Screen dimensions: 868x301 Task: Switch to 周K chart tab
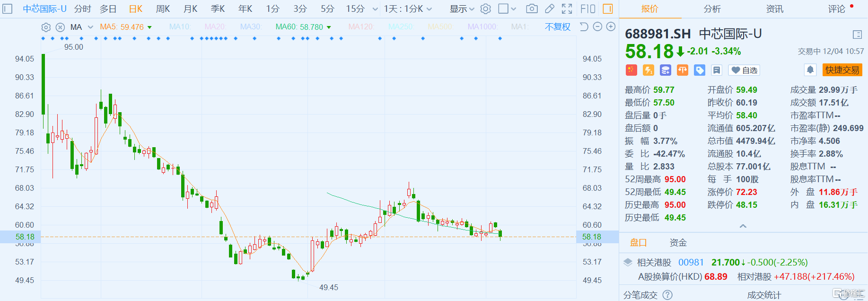(x=163, y=9)
